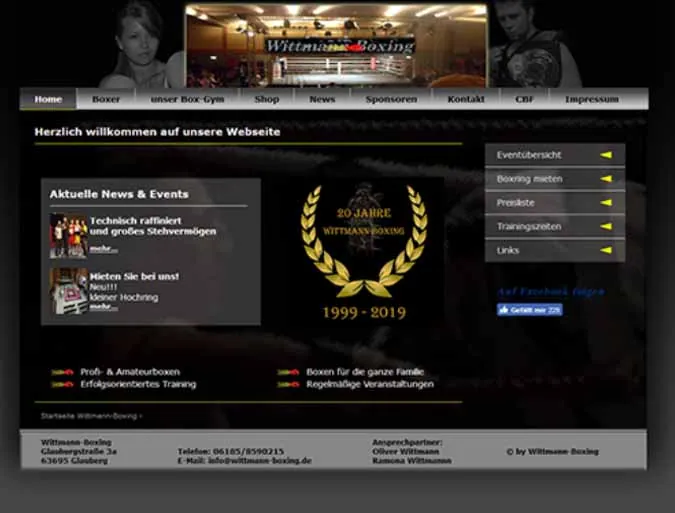Click yellow arrow beside Eventübersicht
This screenshot has width=675, height=513.
[606, 155]
